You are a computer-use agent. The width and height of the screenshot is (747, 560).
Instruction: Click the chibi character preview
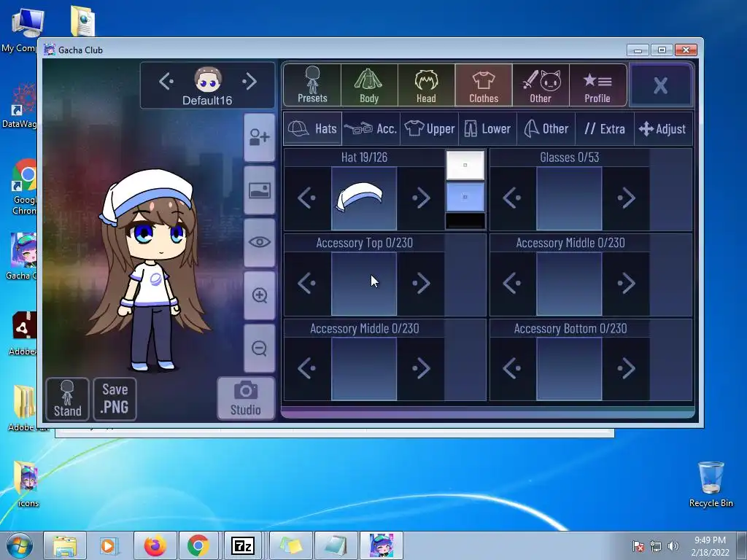pos(149,270)
